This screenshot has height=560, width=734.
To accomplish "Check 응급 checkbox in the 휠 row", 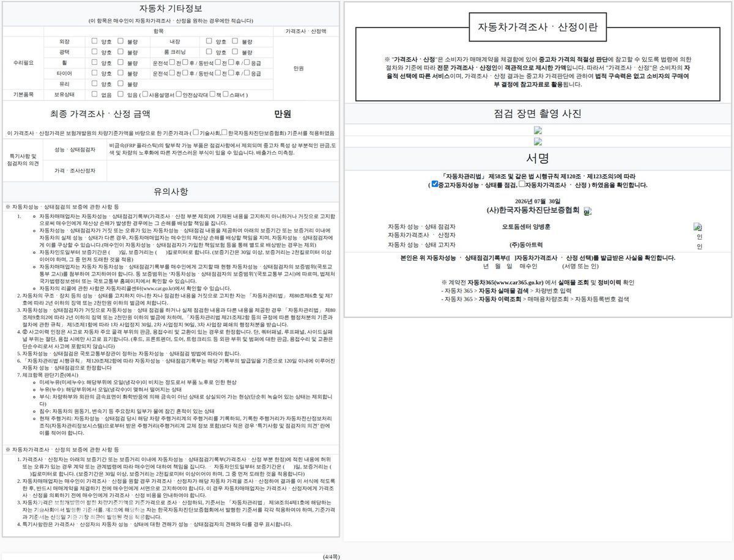I will pyautogui.click(x=247, y=62).
